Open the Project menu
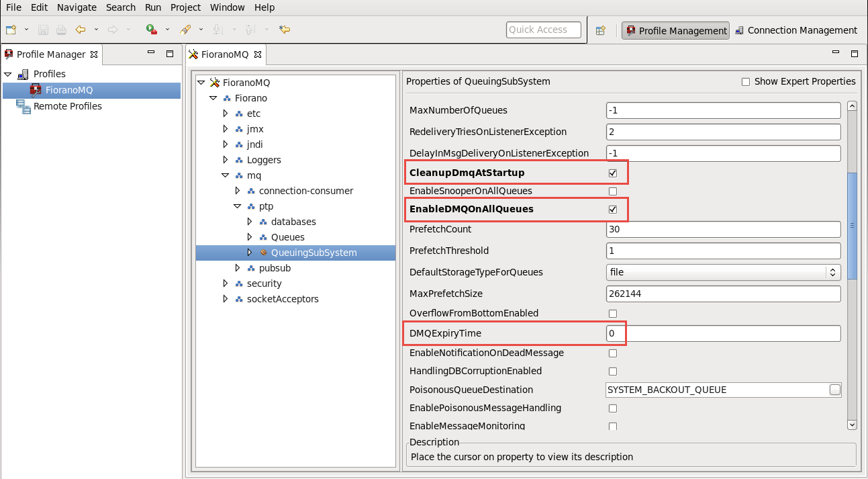 [185, 7]
